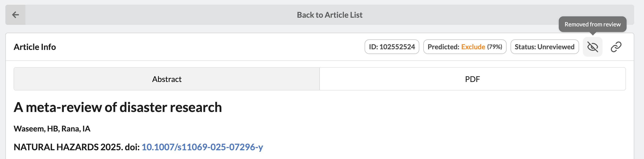The width and height of the screenshot is (644, 159).
Task: Click the ID: 102552524 badge
Action: tap(391, 47)
